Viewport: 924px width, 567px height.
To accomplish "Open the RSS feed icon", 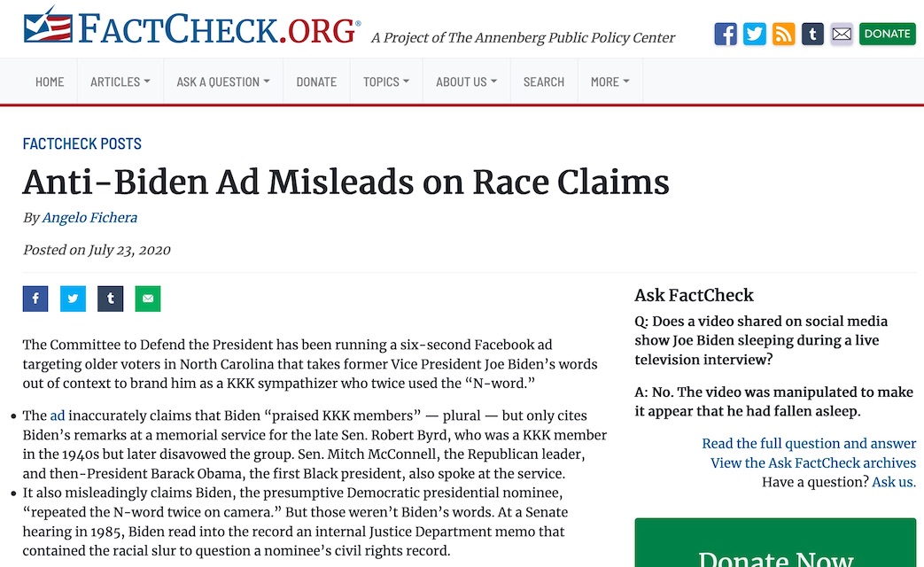I will point(783,35).
